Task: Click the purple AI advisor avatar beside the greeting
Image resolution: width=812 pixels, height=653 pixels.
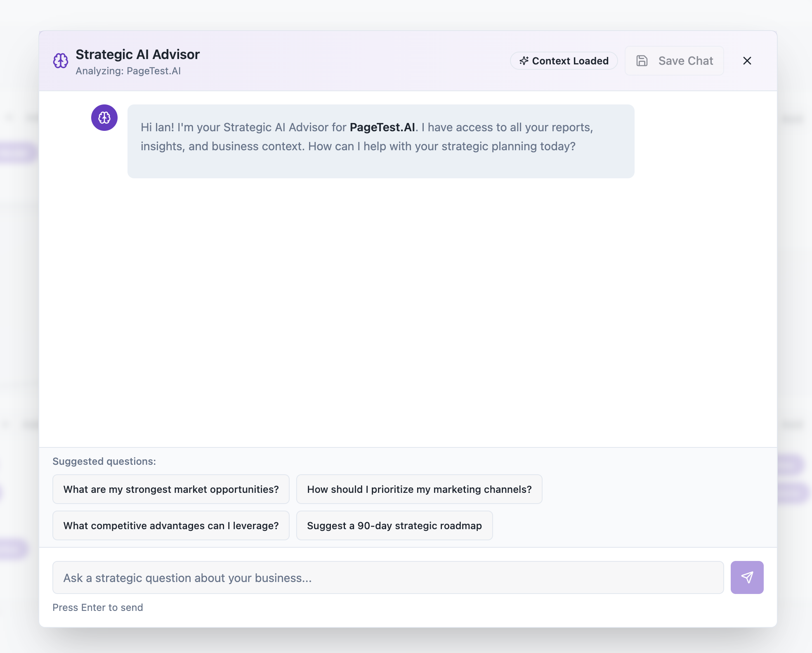Action: click(104, 118)
